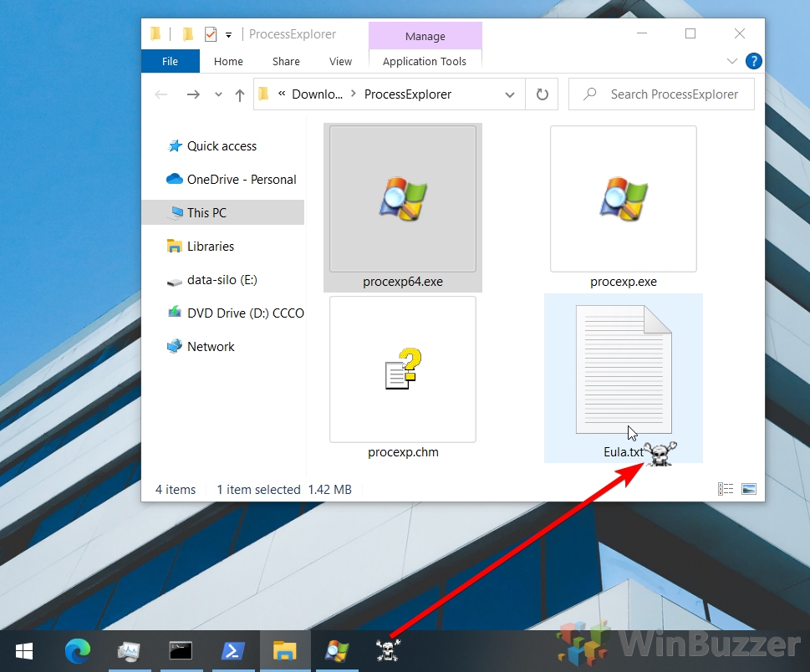Go up one folder level
The height and width of the screenshot is (672, 810).
(x=240, y=94)
